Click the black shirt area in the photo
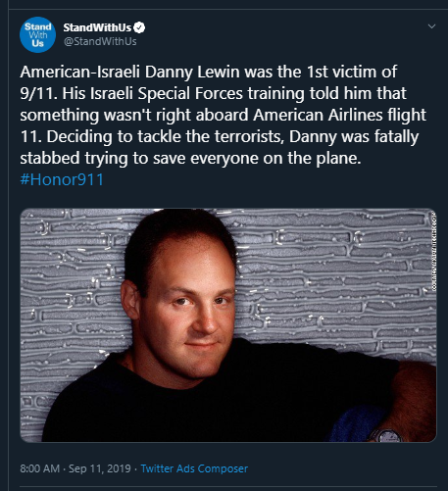Viewport: 448px width, 491px height. 228,405
